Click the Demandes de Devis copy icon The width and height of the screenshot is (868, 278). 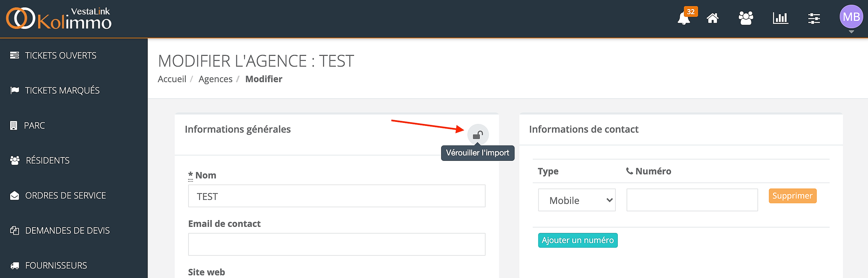point(15,231)
